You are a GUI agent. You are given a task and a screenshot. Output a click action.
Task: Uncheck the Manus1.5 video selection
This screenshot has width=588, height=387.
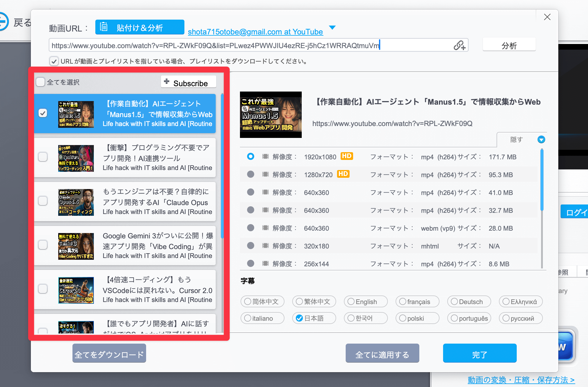click(x=43, y=113)
